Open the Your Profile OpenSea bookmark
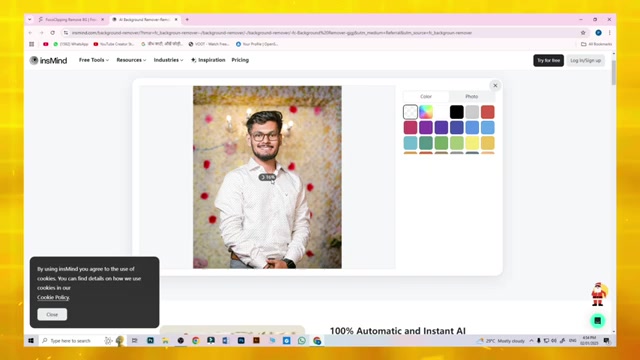Image resolution: width=640 pixels, height=360 pixels. (x=257, y=44)
